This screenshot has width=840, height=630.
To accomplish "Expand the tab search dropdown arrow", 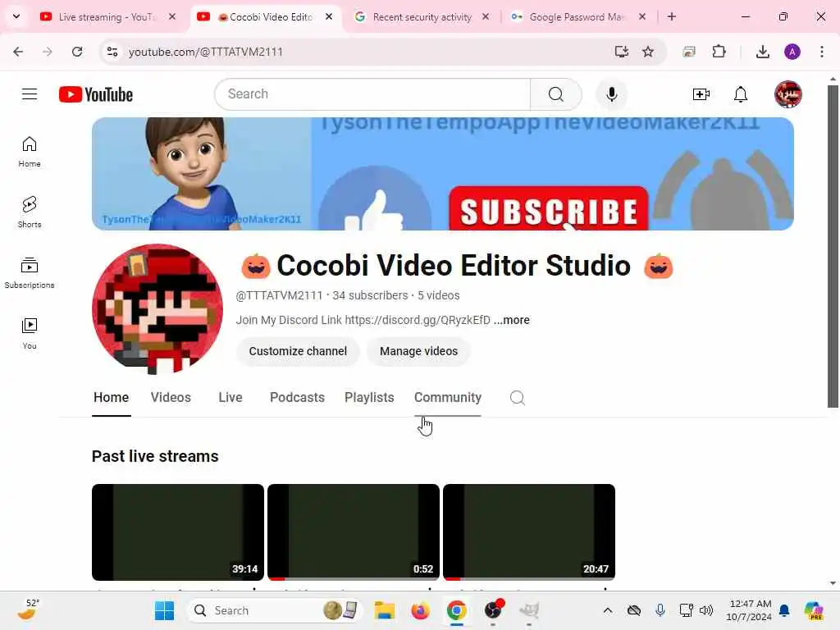I will pos(16,16).
